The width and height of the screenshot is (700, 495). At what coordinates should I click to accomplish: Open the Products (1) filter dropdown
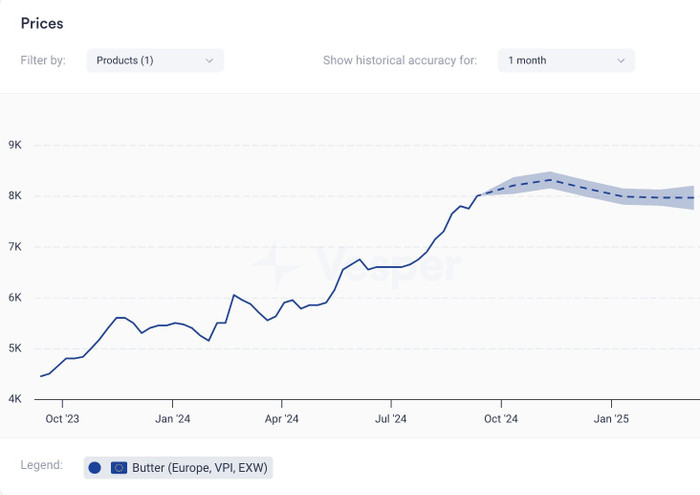tap(155, 60)
